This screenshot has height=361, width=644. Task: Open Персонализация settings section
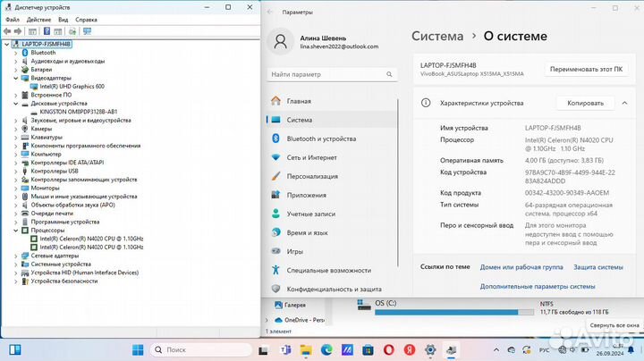point(312,176)
